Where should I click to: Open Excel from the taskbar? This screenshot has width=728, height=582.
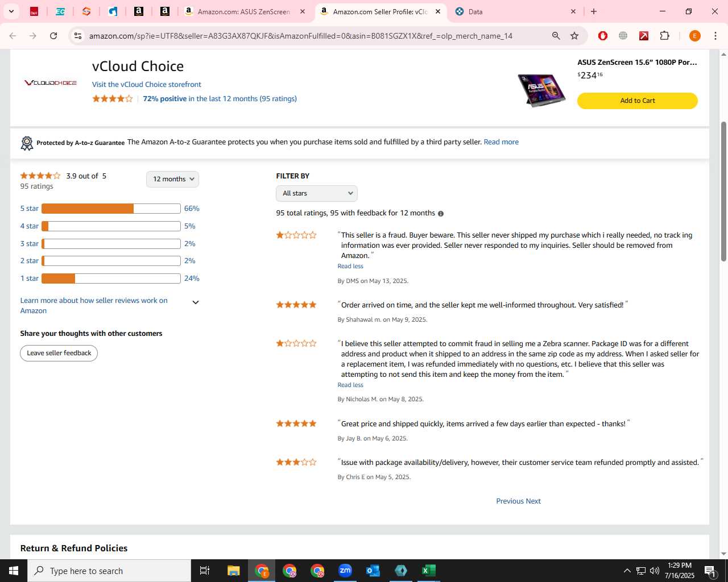tap(429, 571)
